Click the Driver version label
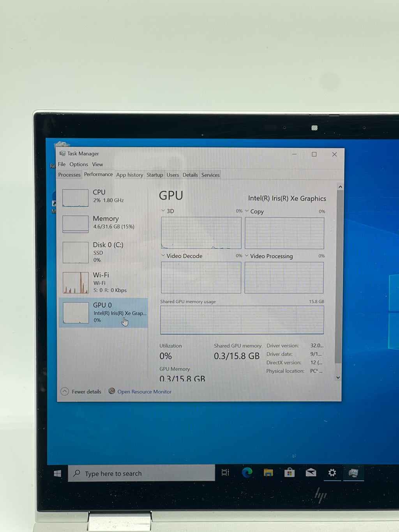The width and height of the screenshot is (399, 532). [x=282, y=346]
